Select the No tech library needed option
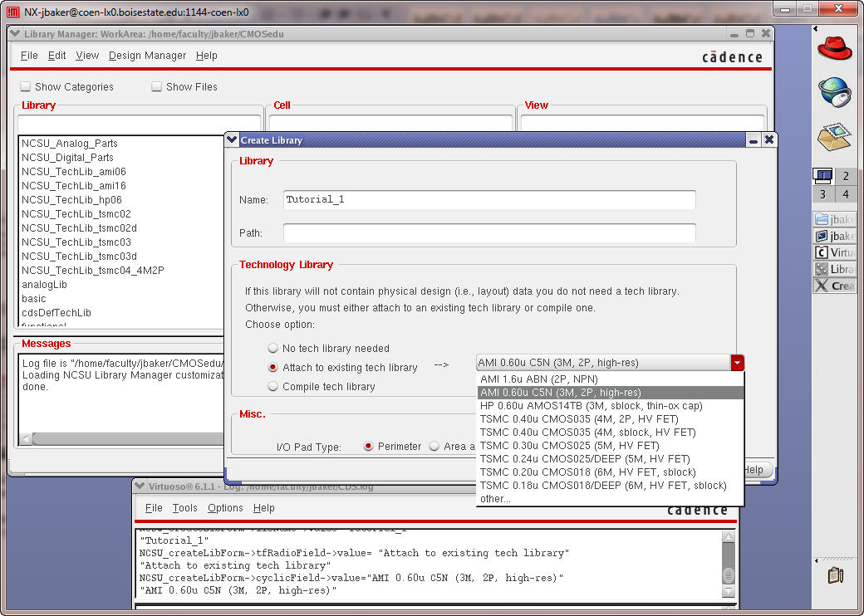The image size is (864, 616). [273, 349]
